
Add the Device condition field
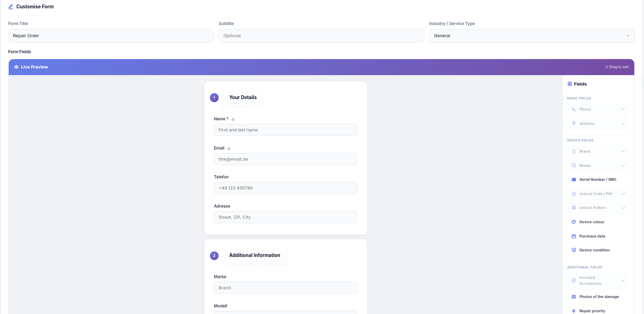pos(594,250)
